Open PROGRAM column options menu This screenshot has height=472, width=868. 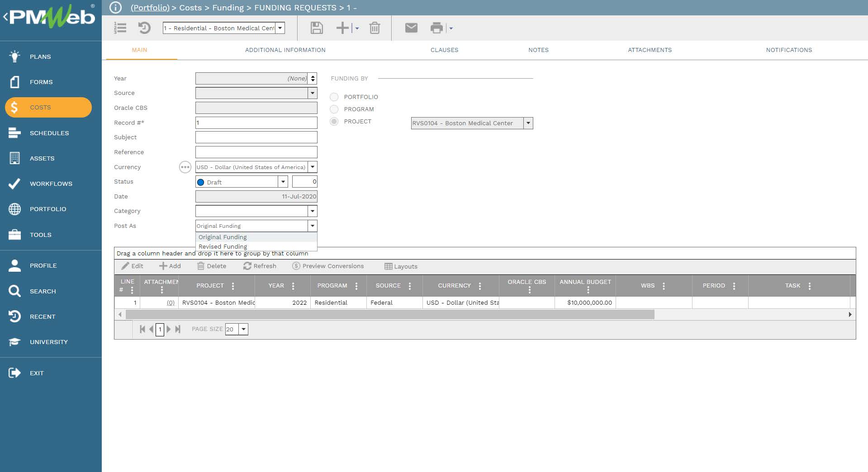click(x=356, y=286)
